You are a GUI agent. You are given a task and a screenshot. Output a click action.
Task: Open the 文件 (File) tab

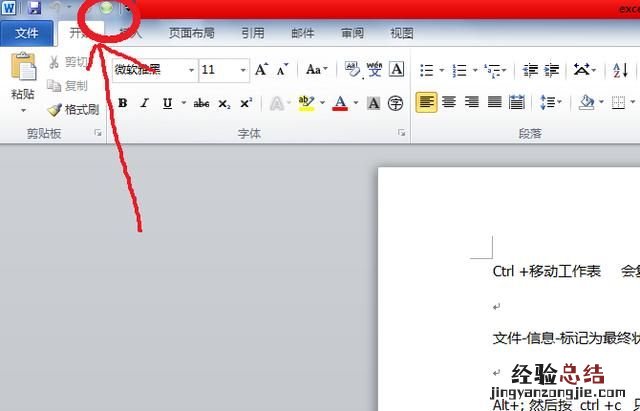tap(27, 33)
